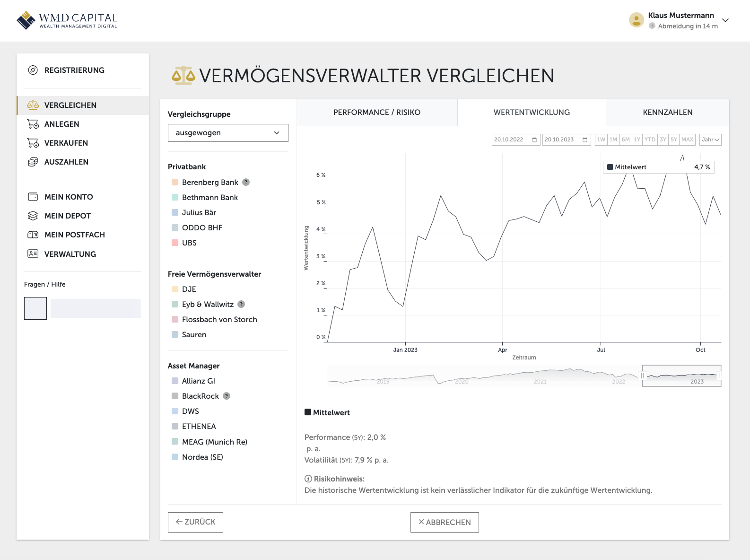Toggle Allianz GI series
Image resolution: width=750 pixels, height=560 pixels.
click(x=193, y=381)
